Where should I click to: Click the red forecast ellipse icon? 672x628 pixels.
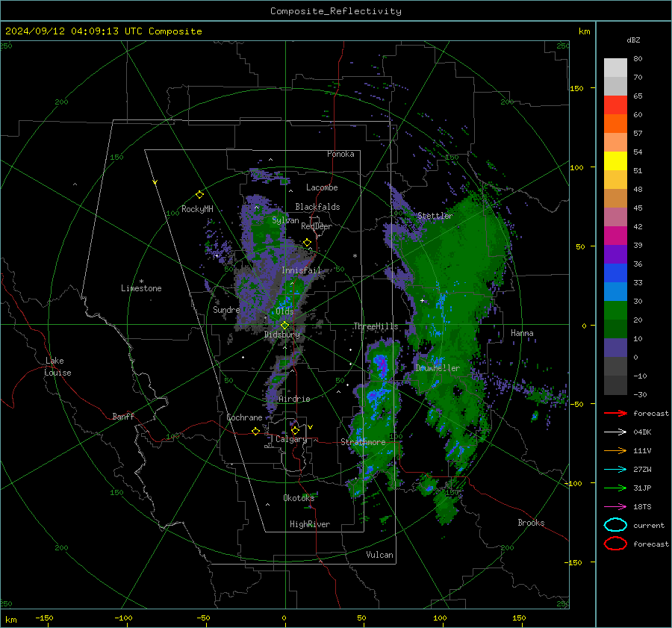[x=615, y=544]
